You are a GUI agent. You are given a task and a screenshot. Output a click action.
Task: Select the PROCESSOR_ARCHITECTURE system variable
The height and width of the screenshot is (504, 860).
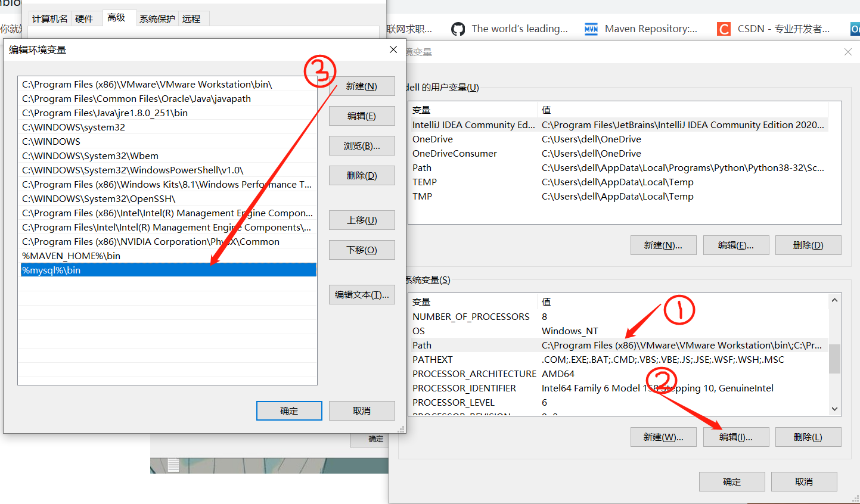[x=619, y=374]
